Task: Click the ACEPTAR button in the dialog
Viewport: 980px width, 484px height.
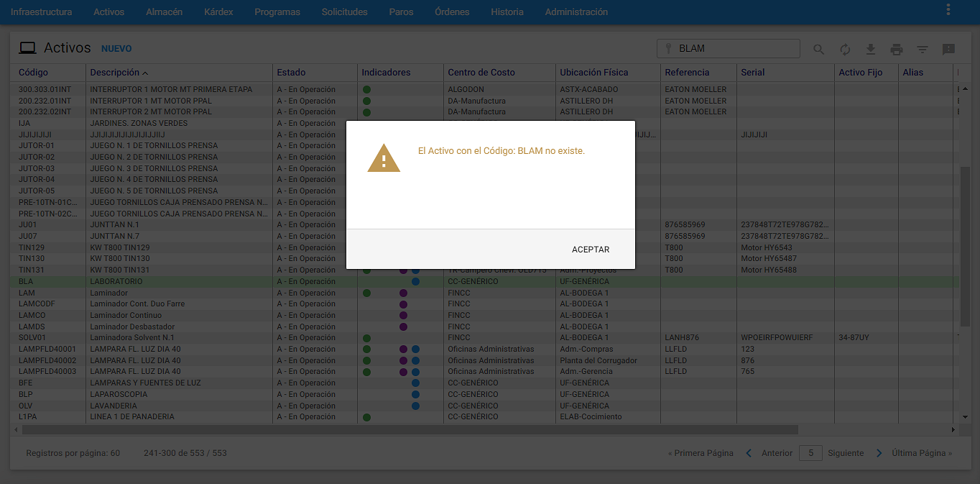Action: point(591,250)
